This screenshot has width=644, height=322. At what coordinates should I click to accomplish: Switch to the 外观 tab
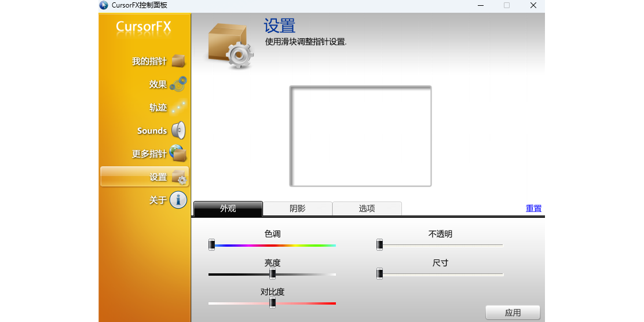[228, 208]
